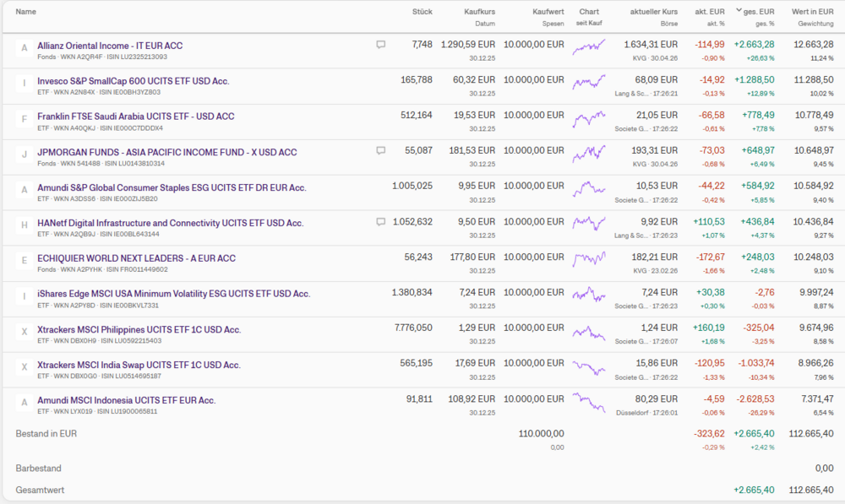The image size is (845, 504).
Task: Open the chart for Franklin FTSE Saudi Arabia
Action: [589, 118]
